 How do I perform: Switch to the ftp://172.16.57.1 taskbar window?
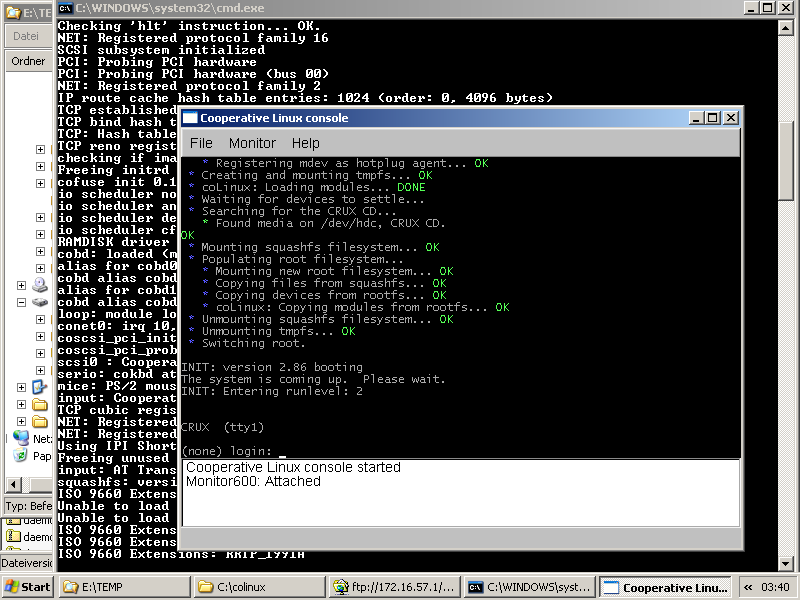pyautogui.click(x=394, y=587)
